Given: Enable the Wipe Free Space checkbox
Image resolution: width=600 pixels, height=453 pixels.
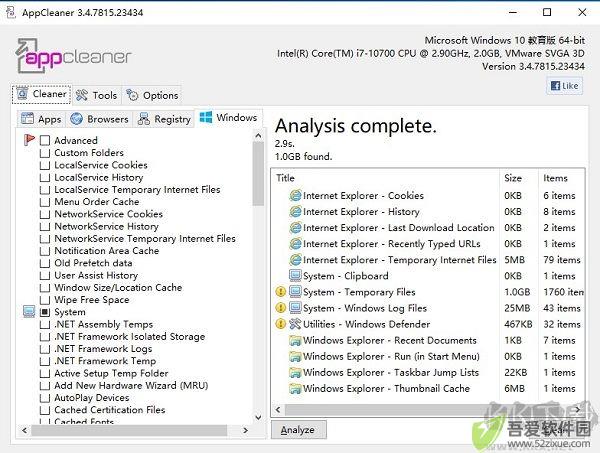Looking at the screenshot, I should 45,300.
